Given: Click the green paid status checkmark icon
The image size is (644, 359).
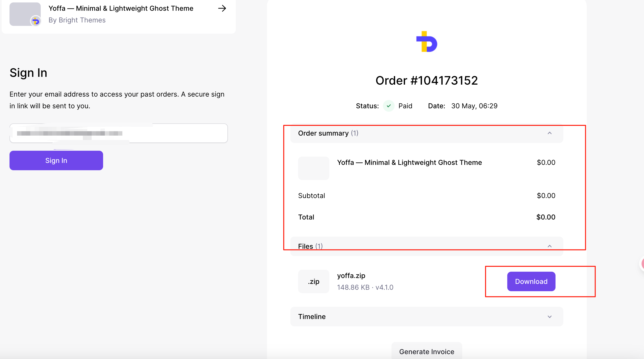Looking at the screenshot, I should click(389, 106).
